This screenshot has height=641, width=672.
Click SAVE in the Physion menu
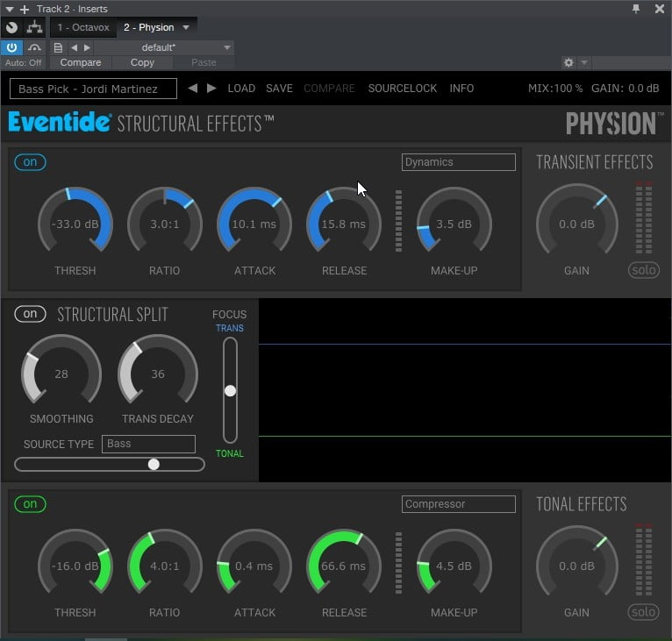pyautogui.click(x=279, y=89)
